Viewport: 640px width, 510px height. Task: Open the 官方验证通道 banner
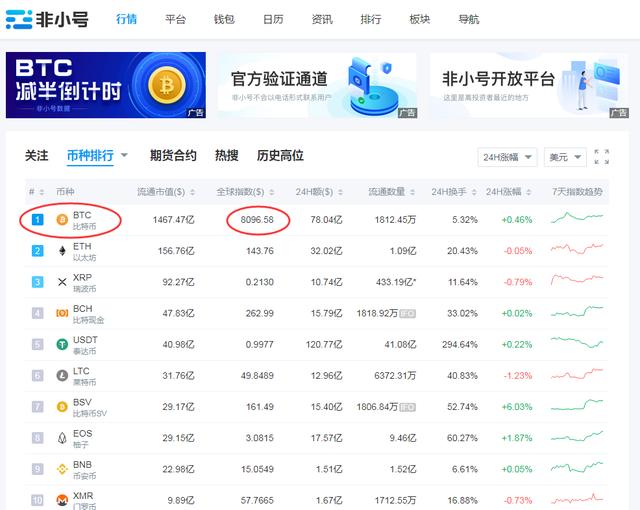[317, 85]
